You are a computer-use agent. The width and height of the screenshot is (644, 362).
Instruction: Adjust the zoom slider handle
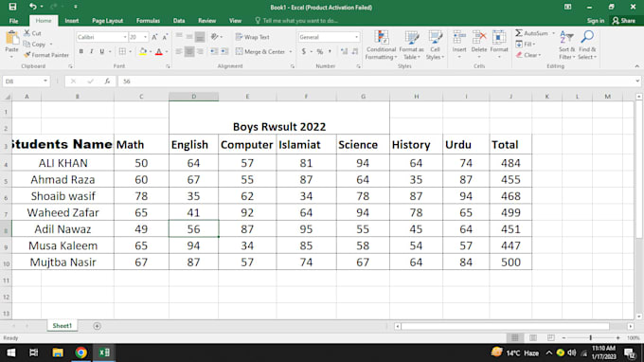pyautogui.click(x=591, y=337)
